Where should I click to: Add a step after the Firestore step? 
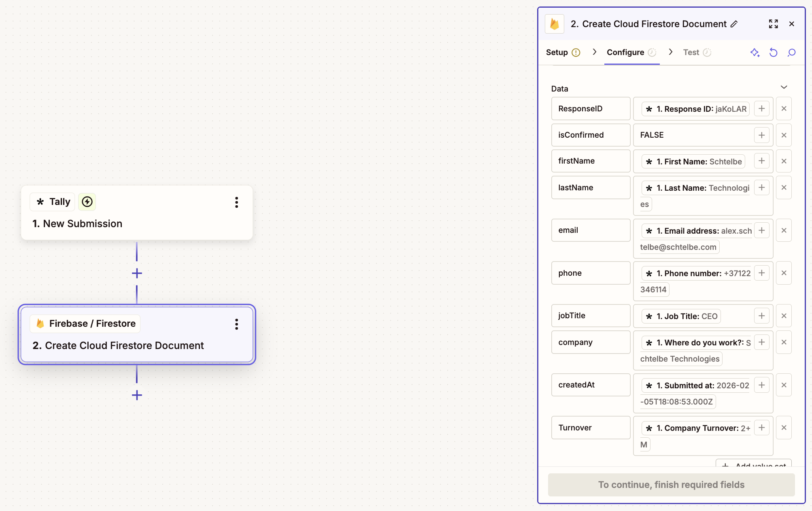pyautogui.click(x=137, y=395)
